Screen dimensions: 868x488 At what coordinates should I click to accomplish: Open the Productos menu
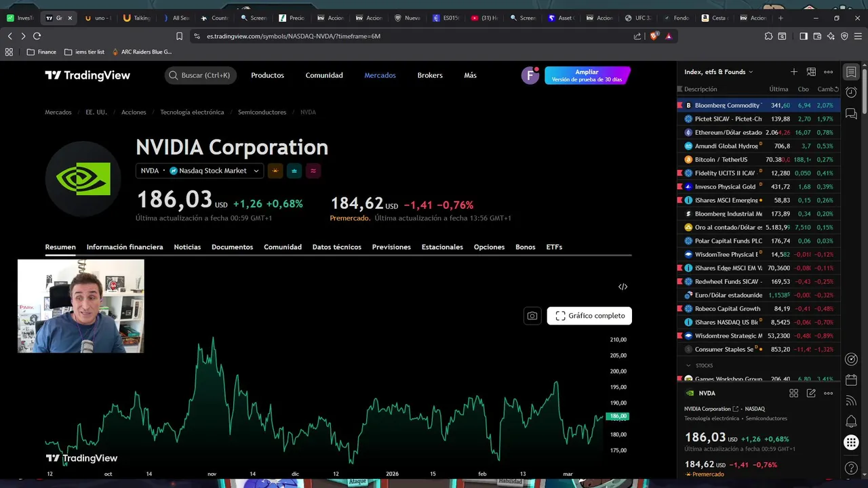pos(267,75)
